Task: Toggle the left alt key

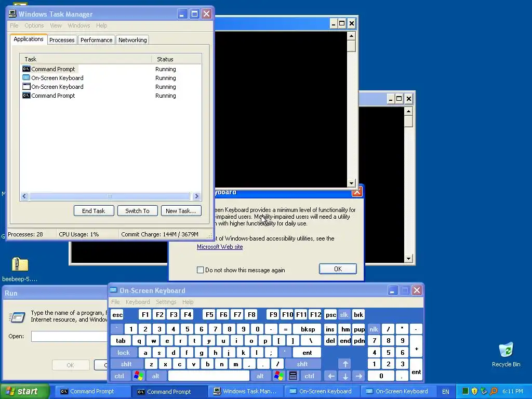Action: point(156,376)
